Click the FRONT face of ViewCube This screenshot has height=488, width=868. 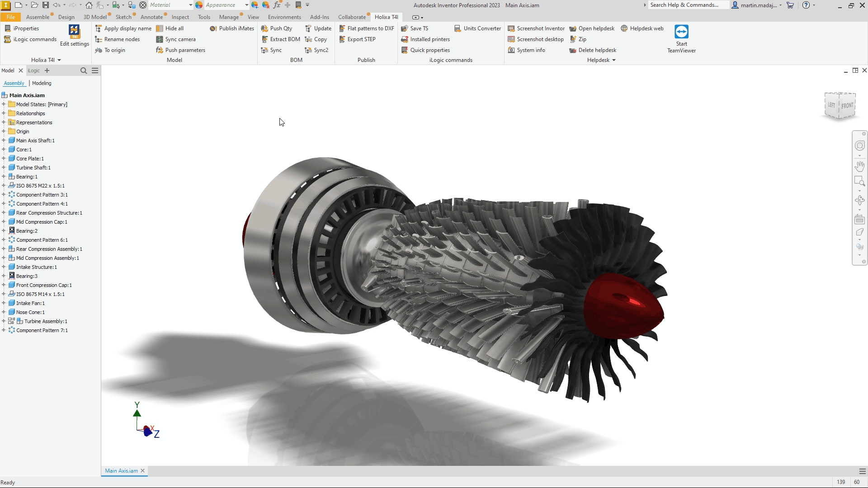(x=847, y=106)
